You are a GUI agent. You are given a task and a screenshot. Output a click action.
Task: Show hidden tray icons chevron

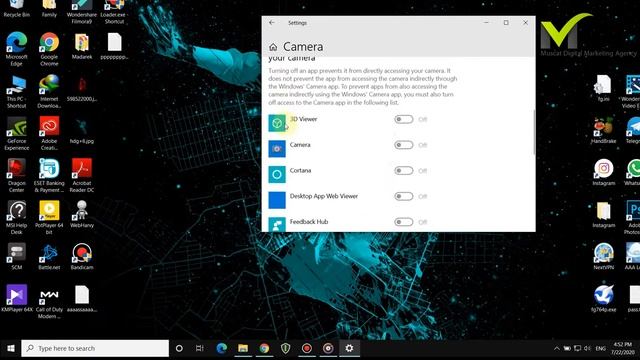pyautogui.click(x=556, y=349)
